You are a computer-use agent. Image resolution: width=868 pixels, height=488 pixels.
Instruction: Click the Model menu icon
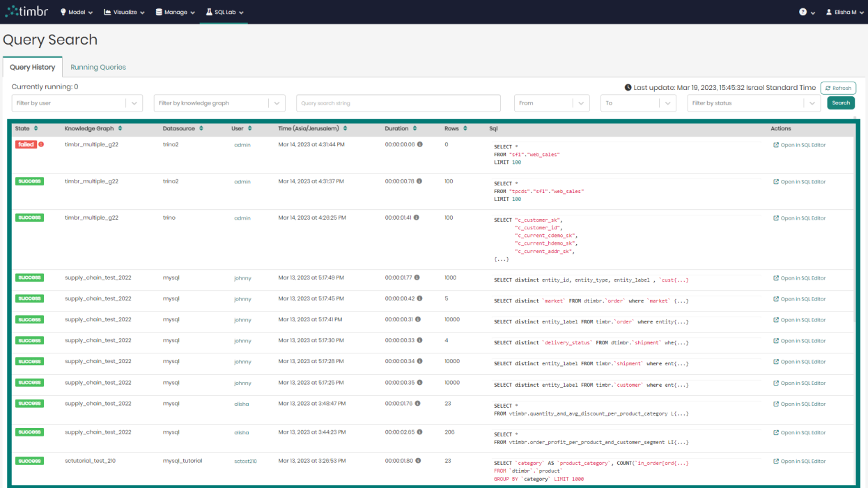coord(62,12)
